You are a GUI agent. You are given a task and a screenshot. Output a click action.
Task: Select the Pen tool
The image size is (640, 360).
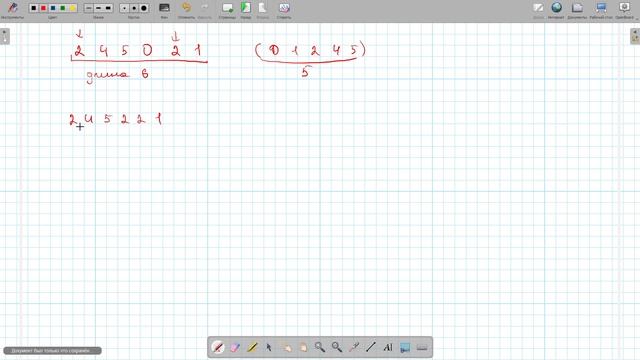point(218,347)
